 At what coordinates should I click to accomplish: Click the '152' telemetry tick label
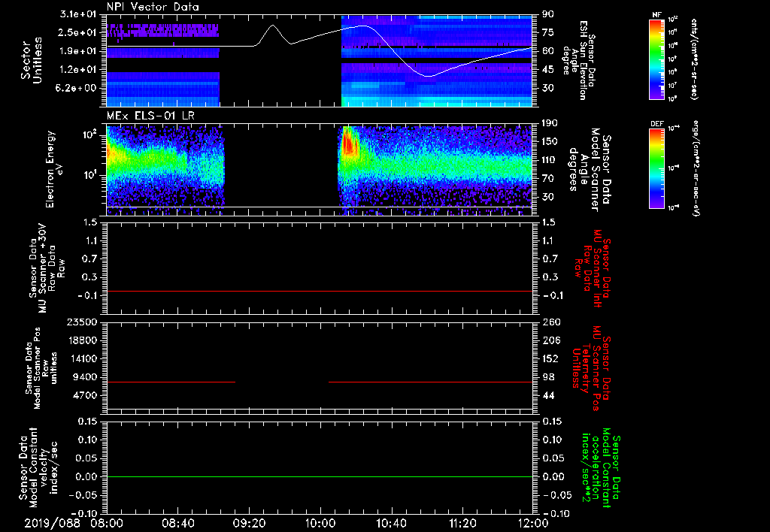click(x=551, y=358)
